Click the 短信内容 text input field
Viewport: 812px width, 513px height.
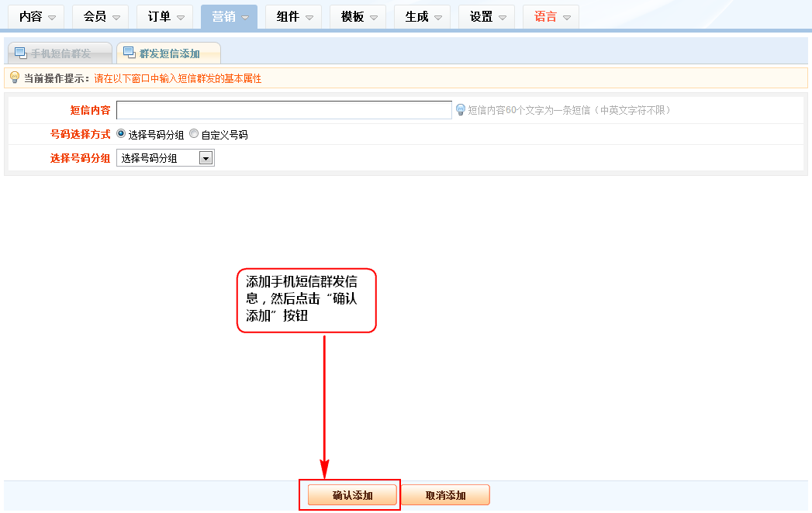[x=284, y=110]
